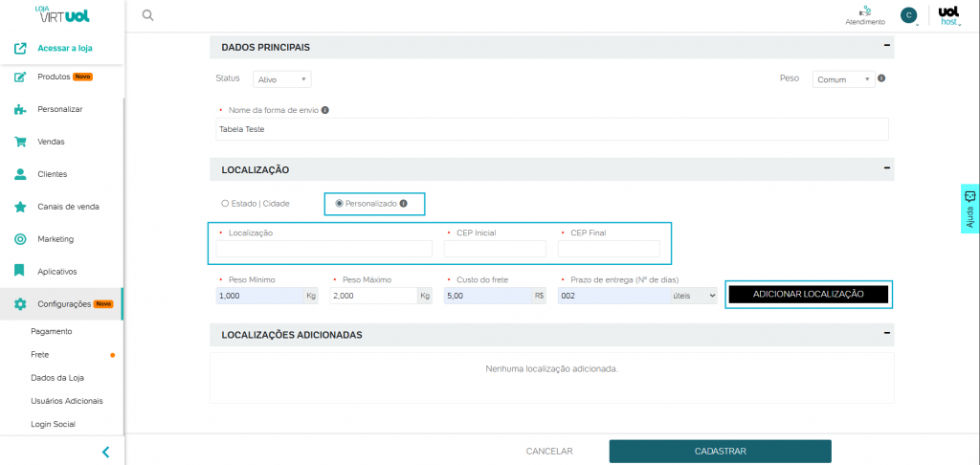
Task: Collapse the sidebar with left chevron
Action: (x=105, y=452)
